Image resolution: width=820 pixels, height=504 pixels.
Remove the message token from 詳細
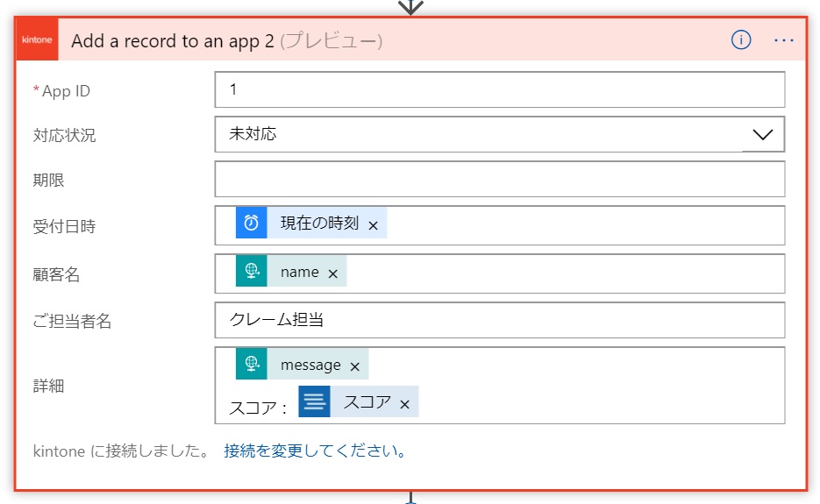tap(355, 366)
